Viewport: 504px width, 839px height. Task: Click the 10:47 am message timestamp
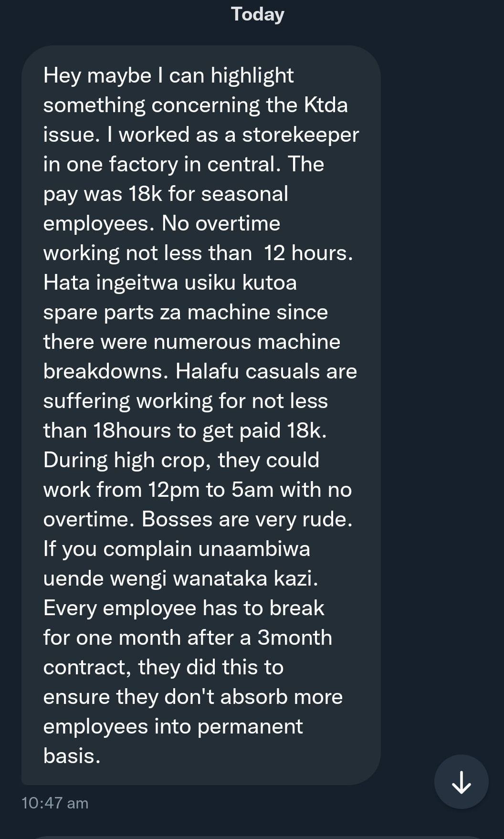pyautogui.click(x=55, y=803)
